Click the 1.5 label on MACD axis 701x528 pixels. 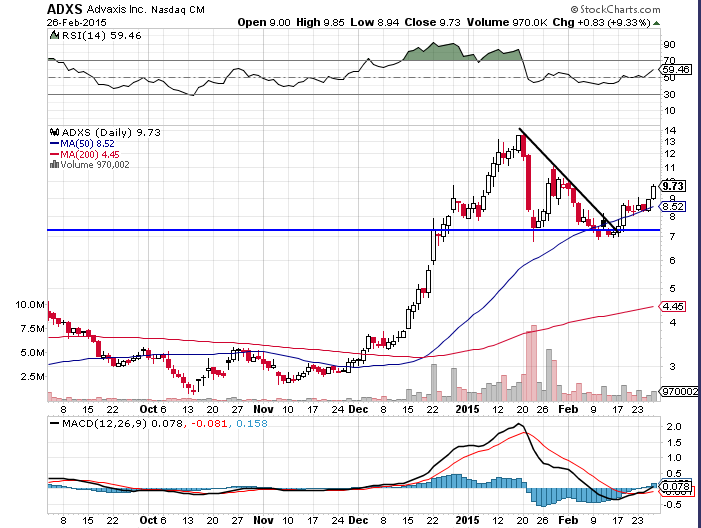[673, 442]
